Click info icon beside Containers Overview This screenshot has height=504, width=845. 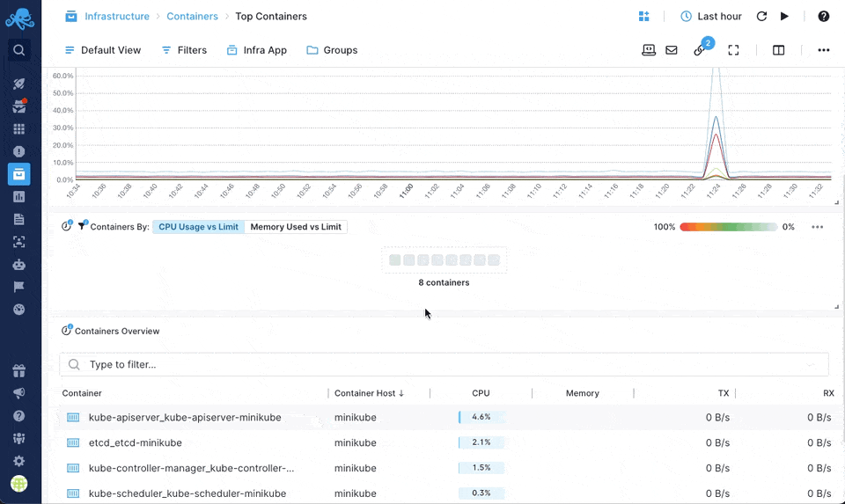point(66,330)
